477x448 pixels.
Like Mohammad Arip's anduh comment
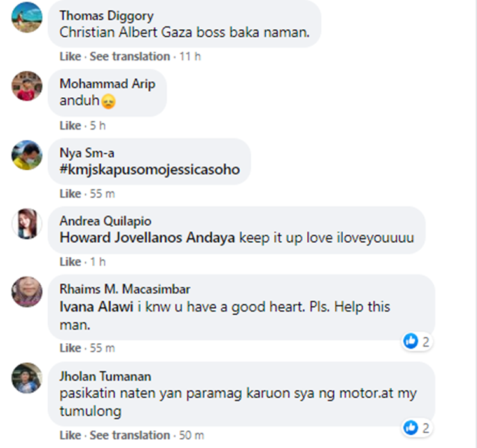(x=70, y=126)
